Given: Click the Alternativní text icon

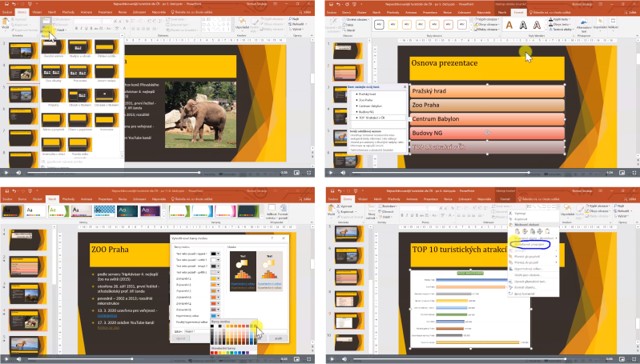Looking at the screenshot, I should (584, 26).
